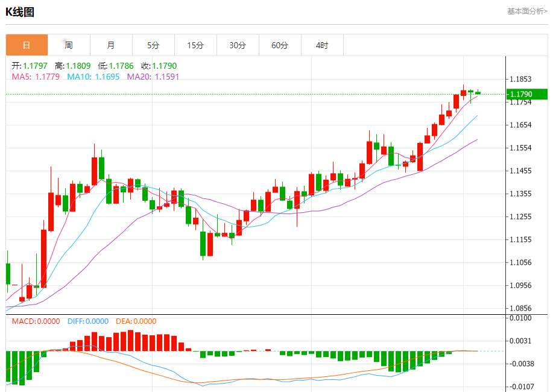Click the DEA:0.0000 indicator label
Viewport: 553px width, 392px height.
point(136,321)
